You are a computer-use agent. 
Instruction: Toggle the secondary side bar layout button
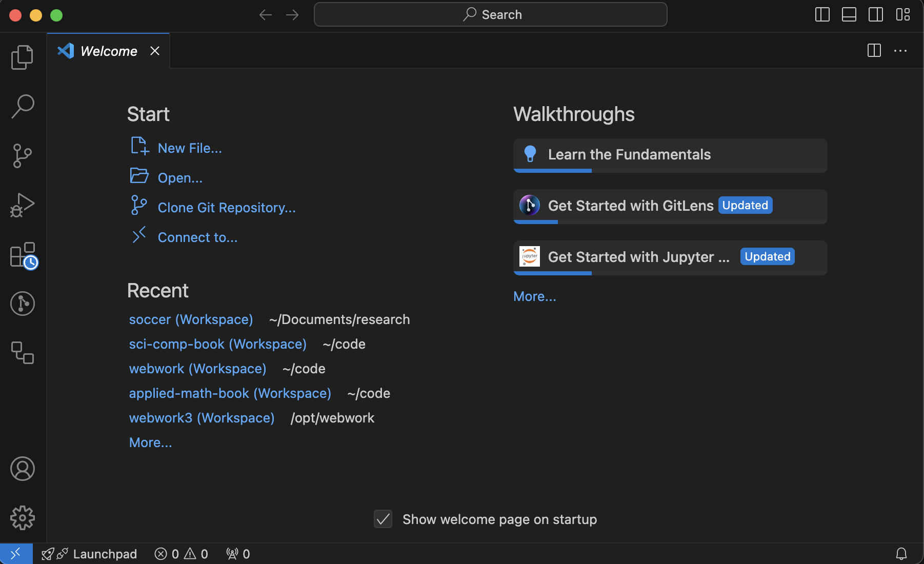(x=875, y=14)
